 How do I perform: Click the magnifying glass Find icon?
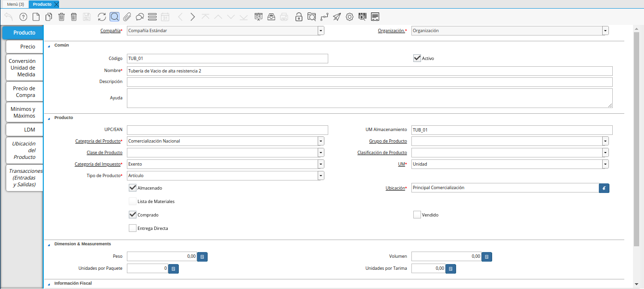[x=114, y=17]
